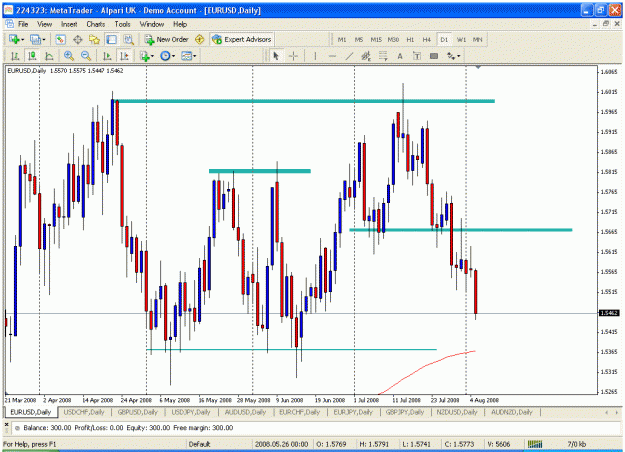Select the arrow Cursor tool
The width and height of the screenshot is (625, 452).
(276, 56)
